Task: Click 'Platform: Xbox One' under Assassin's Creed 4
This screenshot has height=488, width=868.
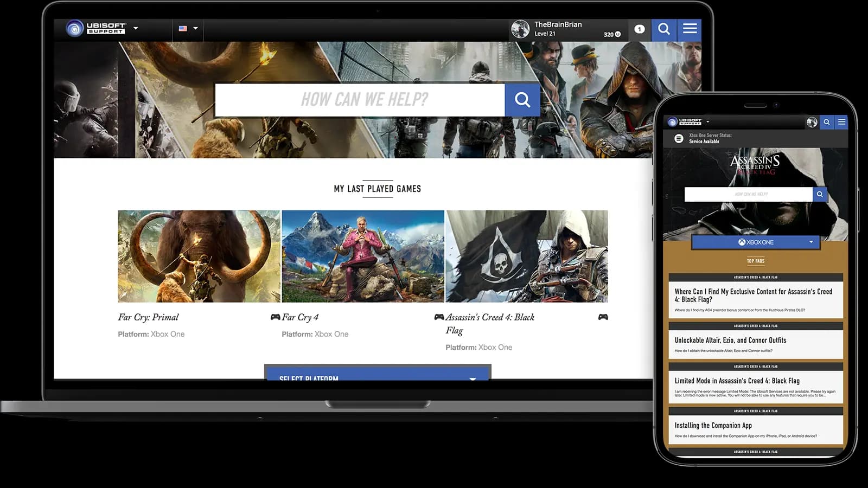Action: [479, 347]
